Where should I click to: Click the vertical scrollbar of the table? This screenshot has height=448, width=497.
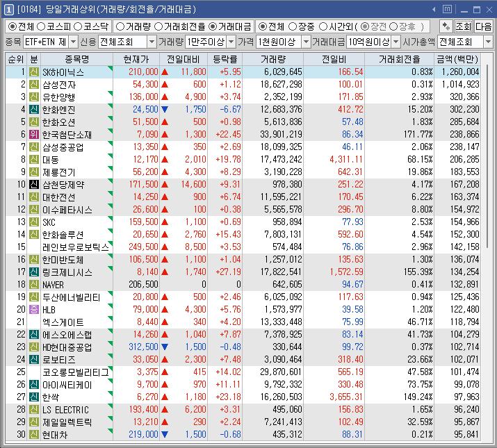click(x=487, y=157)
